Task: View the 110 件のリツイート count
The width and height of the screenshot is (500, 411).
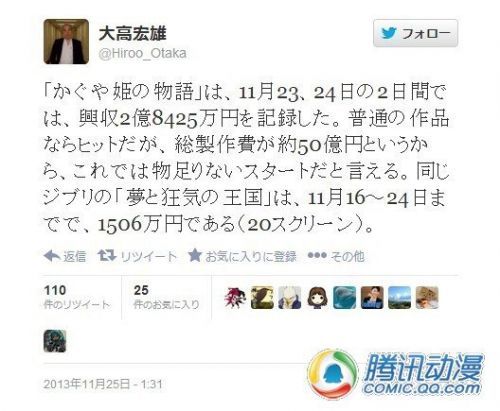Action: pyautogui.click(x=77, y=297)
